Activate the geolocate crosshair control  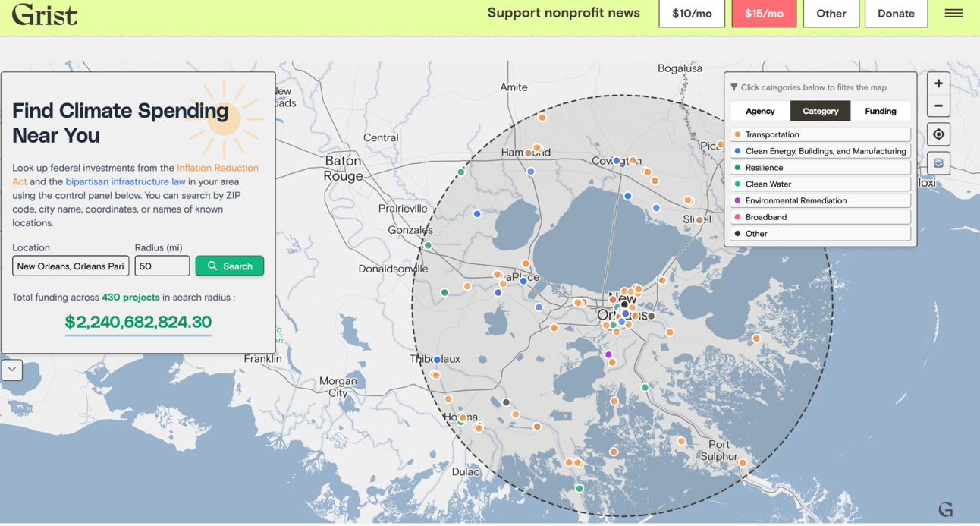click(x=938, y=134)
